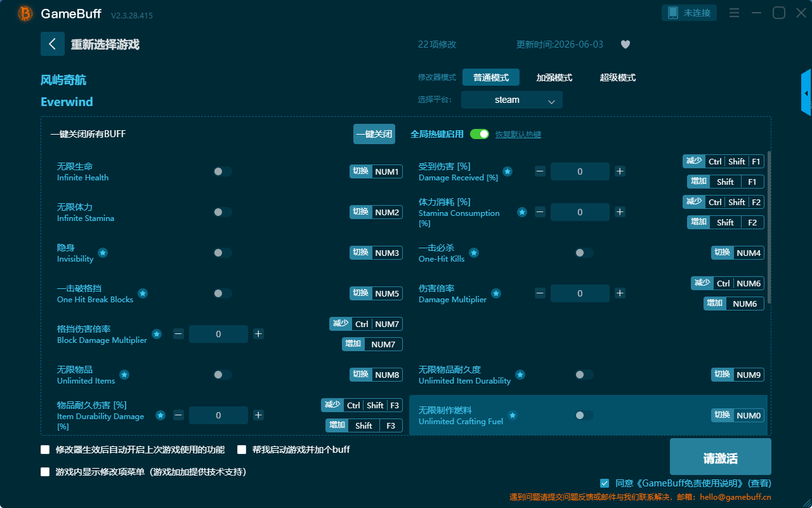This screenshot has width=812, height=508.
Task: Click star icon next to Invisibility
Action: click(103, 253)
